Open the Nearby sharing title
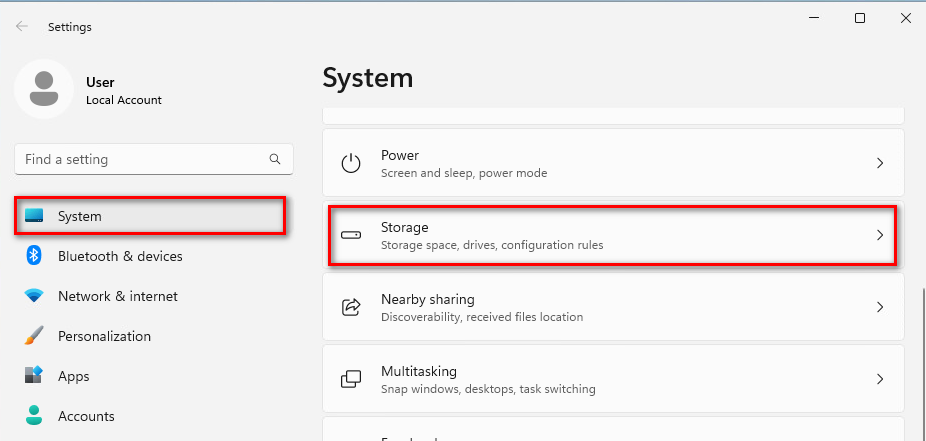926x441 pixels. (428, 299)
